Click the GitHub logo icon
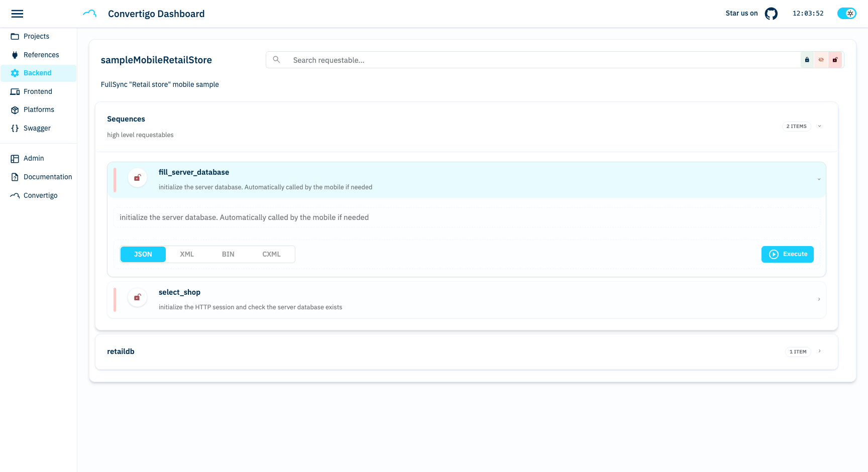 point(771,14)
